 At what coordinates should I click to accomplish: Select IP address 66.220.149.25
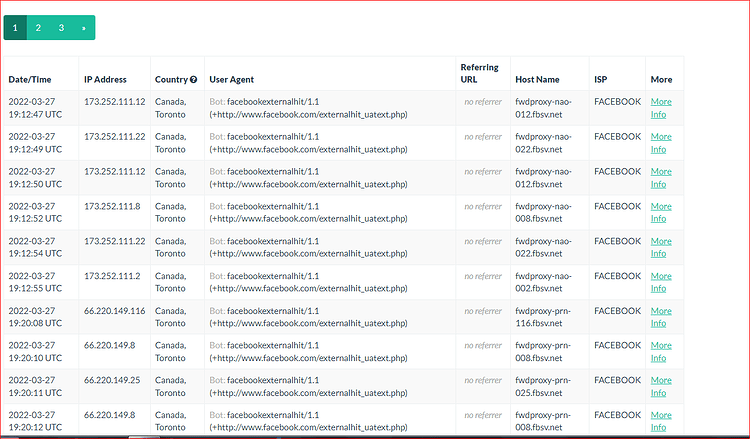(112, 380)
